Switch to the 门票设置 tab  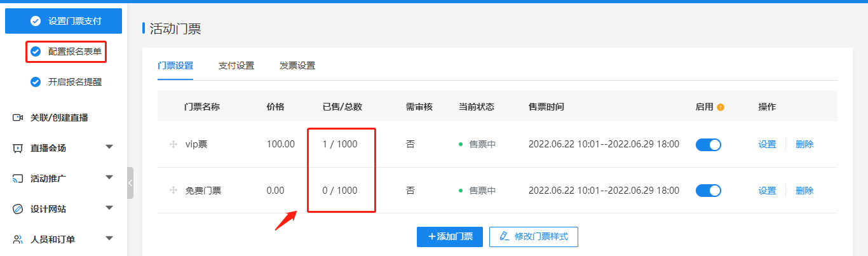175,65
